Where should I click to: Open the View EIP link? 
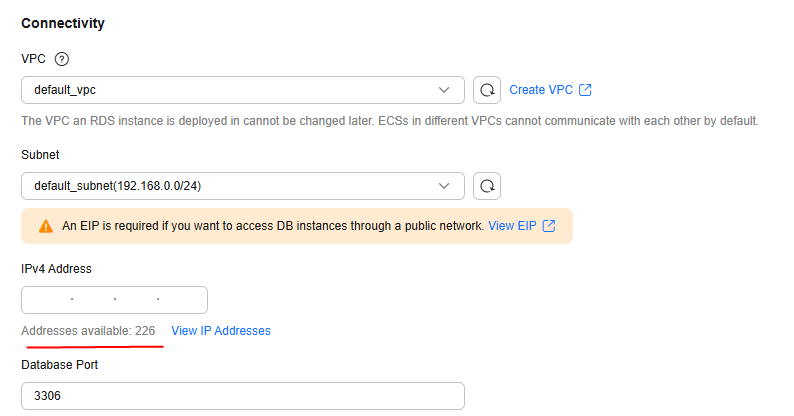(512, 226)
